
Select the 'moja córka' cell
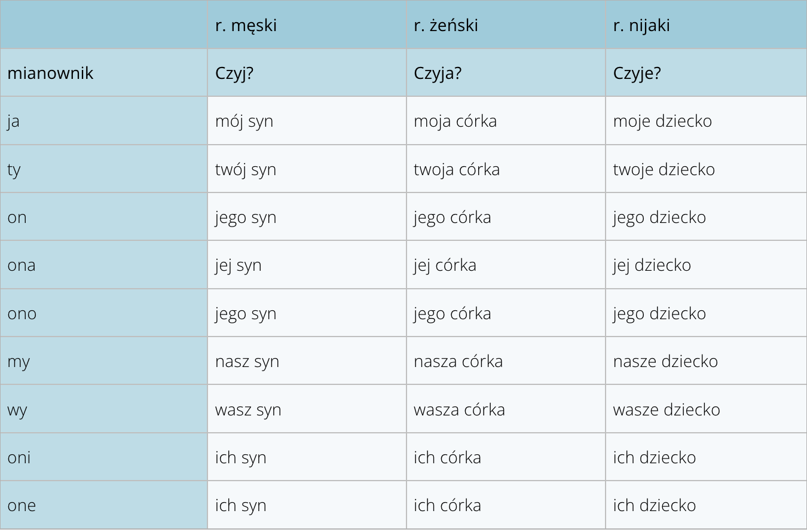(506, 121)
